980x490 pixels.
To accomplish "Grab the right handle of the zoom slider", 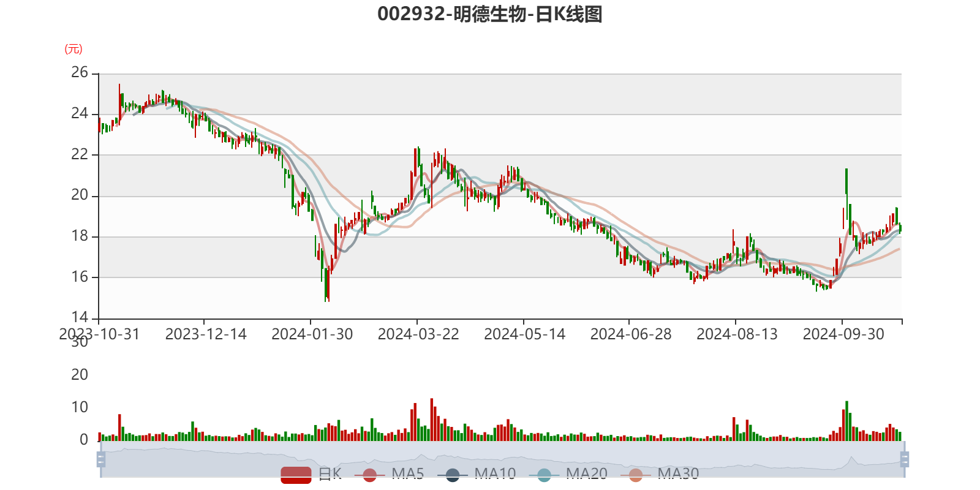I will pyautogui.click(x=905, y=459).
